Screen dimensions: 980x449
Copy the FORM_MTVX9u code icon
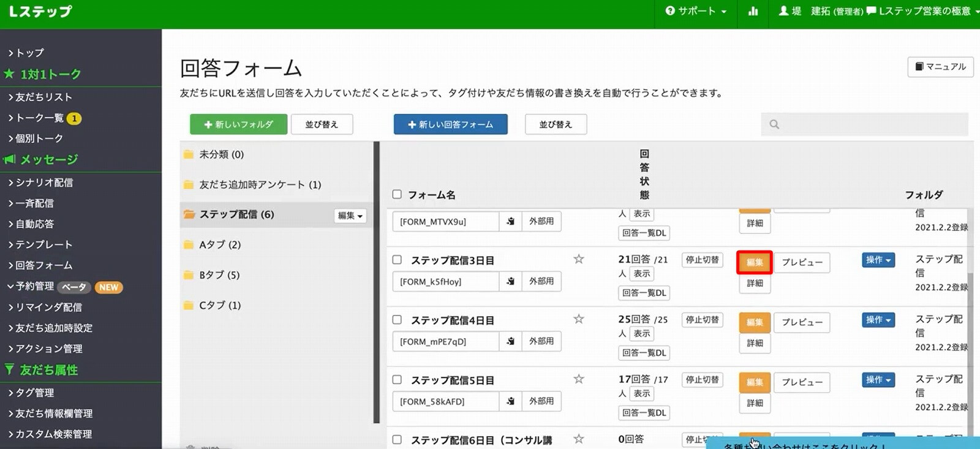(510, 221)
